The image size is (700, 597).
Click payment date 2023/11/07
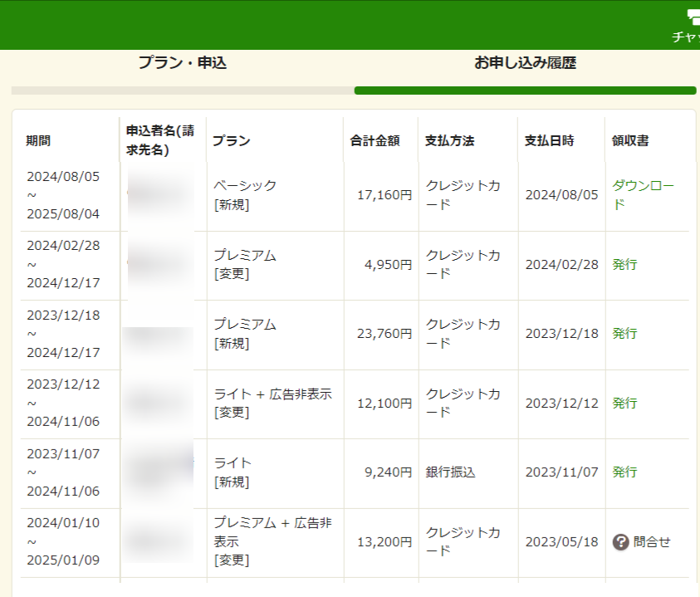pos(561,472)
